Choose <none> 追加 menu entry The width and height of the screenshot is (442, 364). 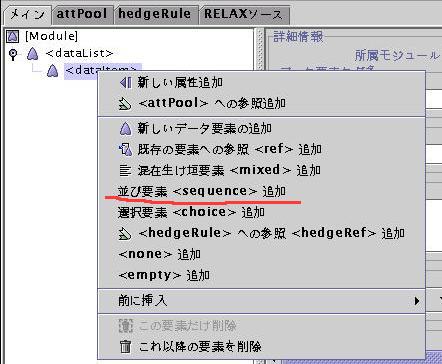tap(261, 254)
